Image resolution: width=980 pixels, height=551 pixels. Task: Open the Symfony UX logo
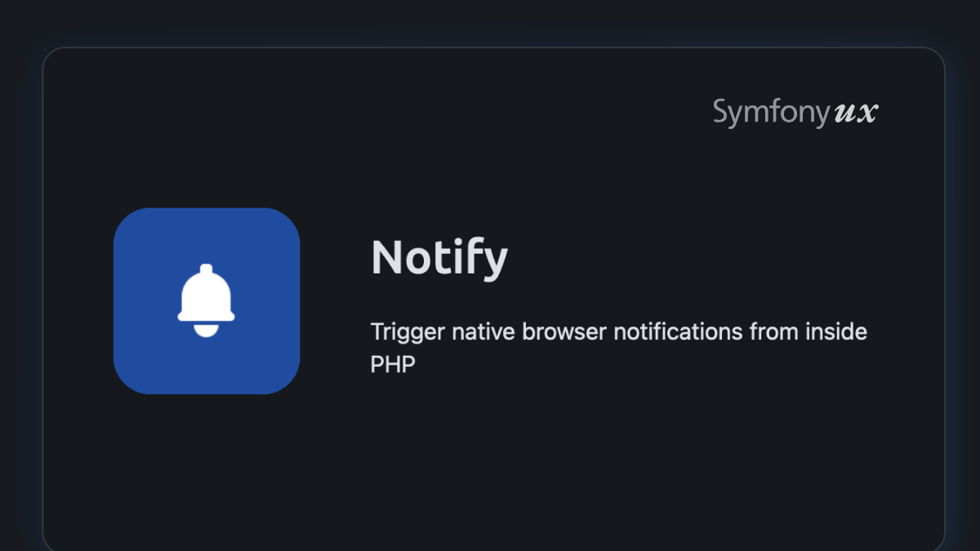click(795, 113)
